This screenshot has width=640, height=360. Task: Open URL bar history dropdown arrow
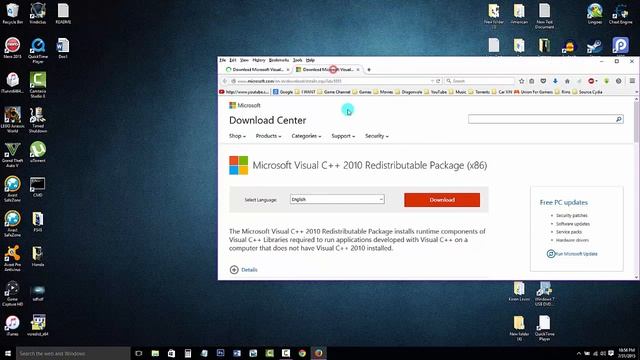tap(432, 81)
